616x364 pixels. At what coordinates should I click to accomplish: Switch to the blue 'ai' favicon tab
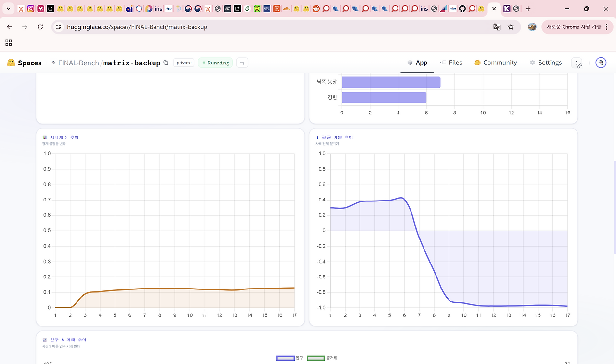129,9
